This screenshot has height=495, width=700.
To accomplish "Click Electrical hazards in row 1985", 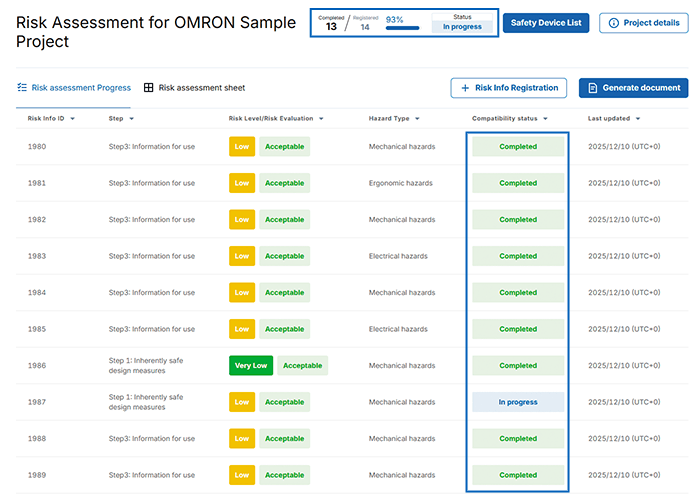I will click(x=398, y=329).
